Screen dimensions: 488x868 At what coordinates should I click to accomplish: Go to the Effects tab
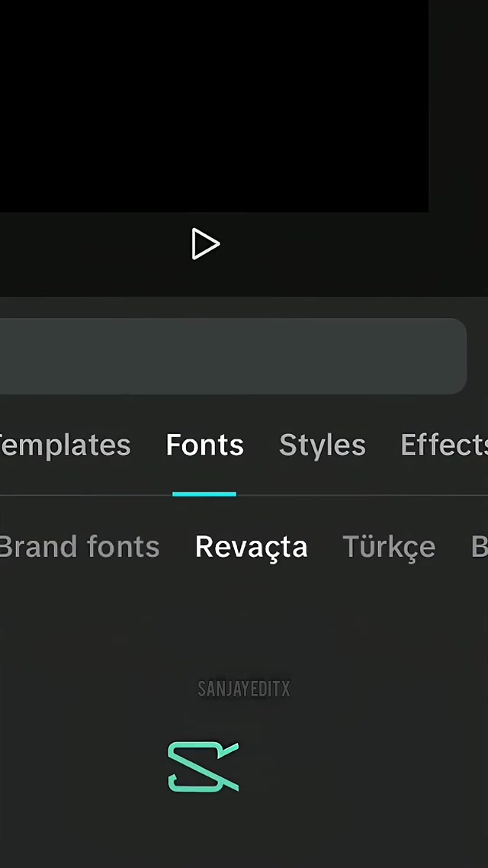(444, 445)
